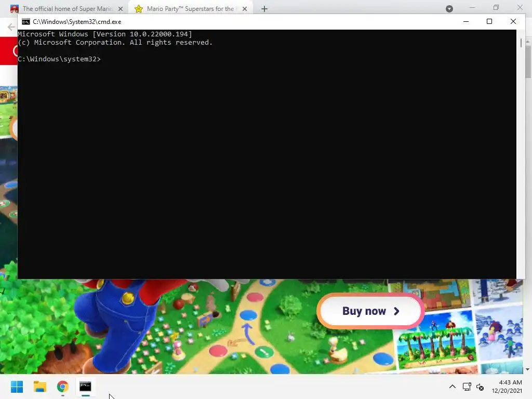Close the Chrome browser window
The height and width of the screenshot is (399, 532).
coord(520,7)
